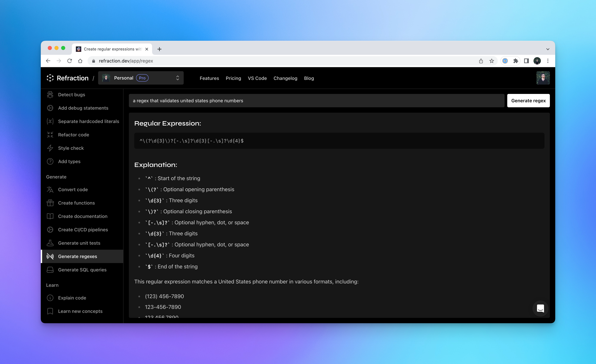Open the browser profile menu

(x=537, y=61)
